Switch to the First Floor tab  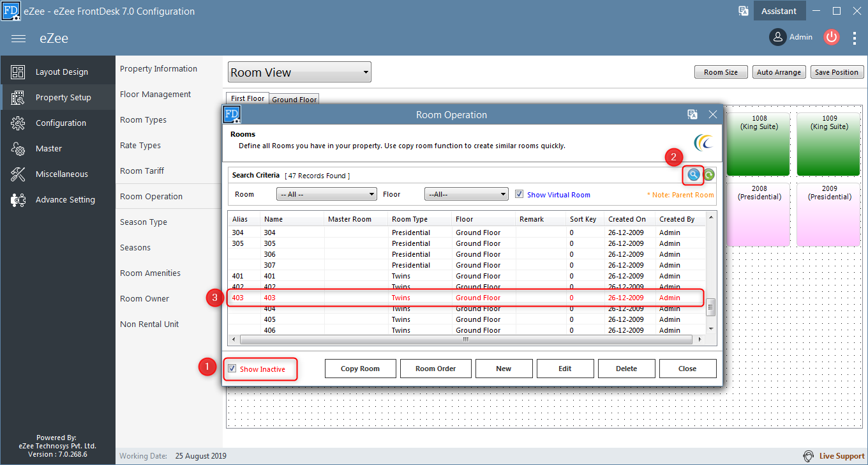coord(248,98)
